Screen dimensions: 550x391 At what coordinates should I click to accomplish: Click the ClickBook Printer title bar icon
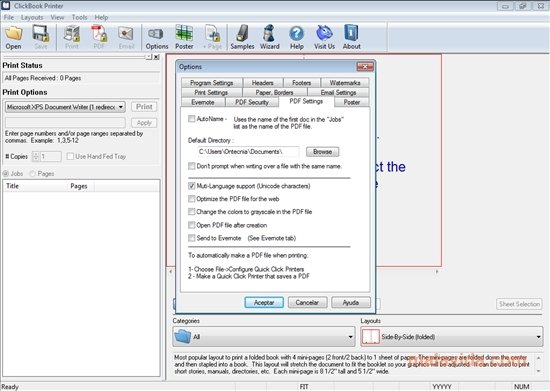pos(6,5)
